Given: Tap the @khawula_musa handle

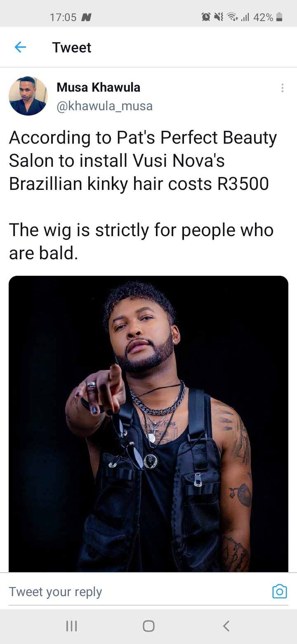Looking at the screenshot, I should click(x=104, y=106).
